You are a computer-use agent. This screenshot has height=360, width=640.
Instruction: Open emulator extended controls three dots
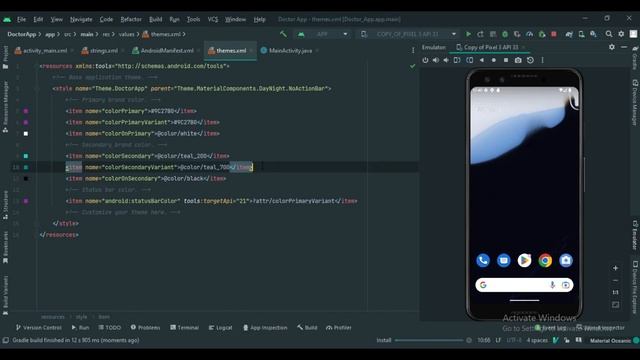point(542,60)
